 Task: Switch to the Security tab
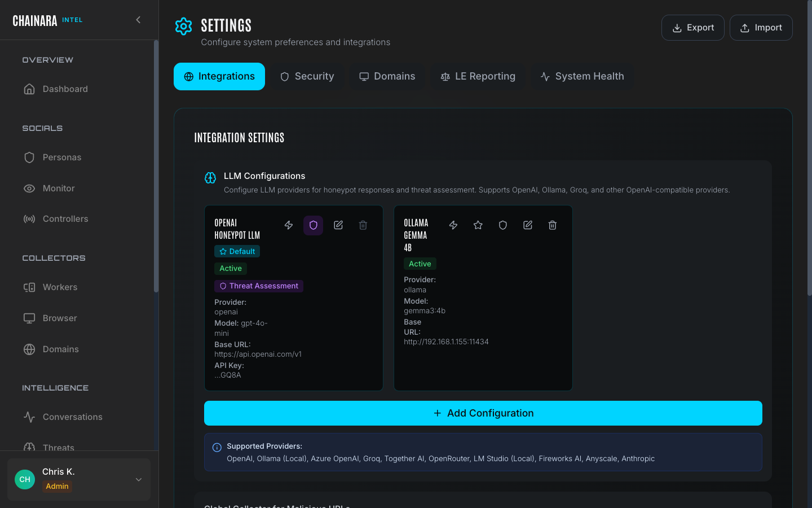307,76
